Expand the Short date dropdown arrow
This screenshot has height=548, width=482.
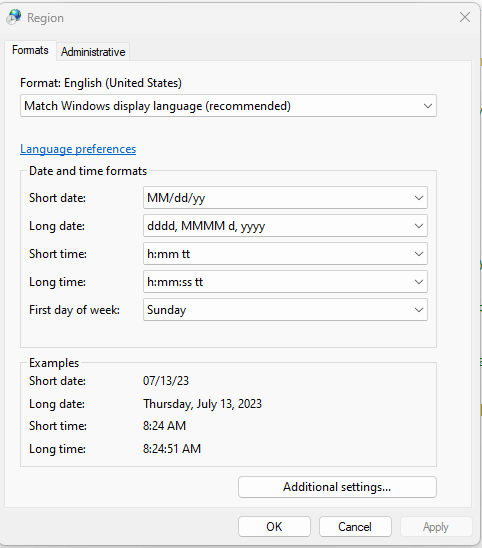click(x=419, y=198)
